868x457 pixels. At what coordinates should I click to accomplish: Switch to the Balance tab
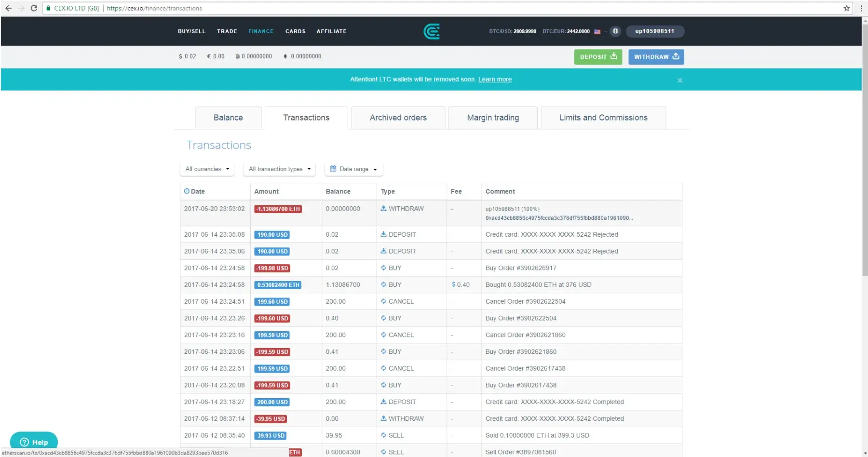[x=228, y=118]
